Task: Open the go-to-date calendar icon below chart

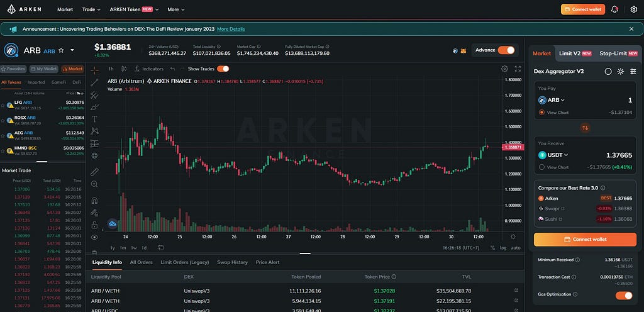Action: click(x=160, y=248)
